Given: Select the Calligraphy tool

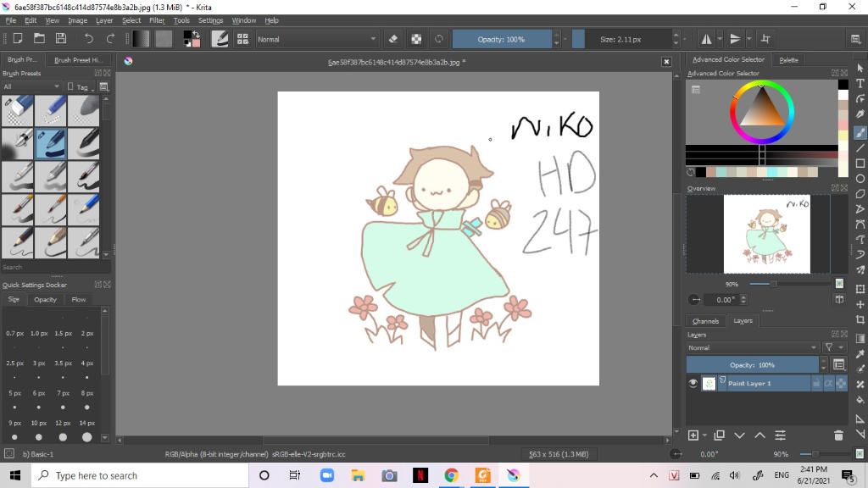Looking at the screenshot, I should (860, 114).
